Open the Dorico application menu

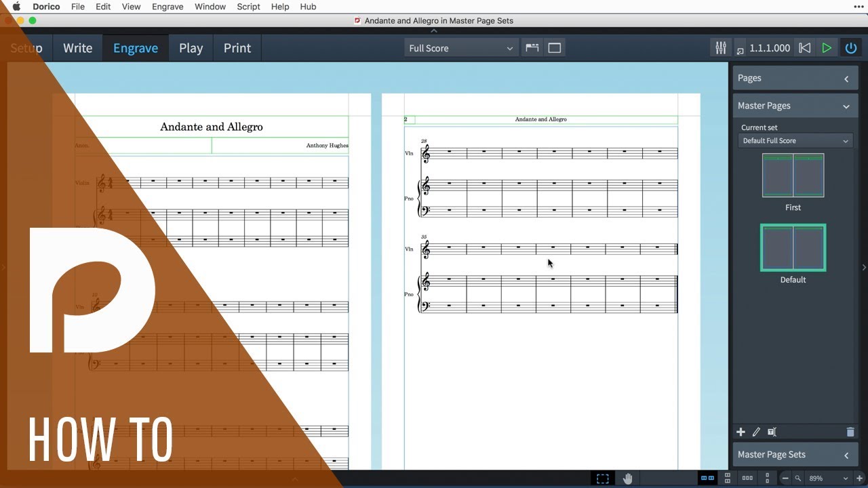coord(46,7)
